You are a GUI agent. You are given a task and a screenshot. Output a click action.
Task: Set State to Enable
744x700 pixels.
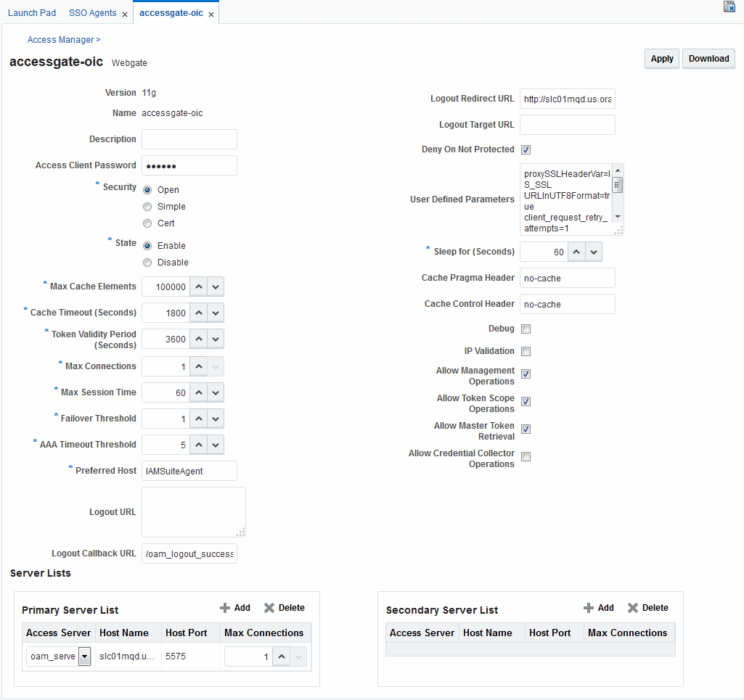pyautogui.click(x=147, y=246)
